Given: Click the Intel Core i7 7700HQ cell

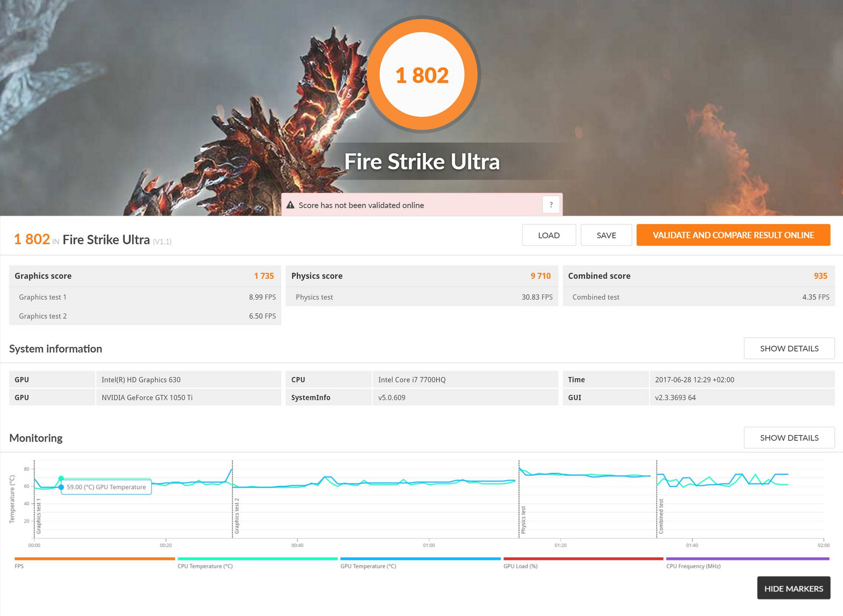Looking at the screenshot, I should (465, 380).
